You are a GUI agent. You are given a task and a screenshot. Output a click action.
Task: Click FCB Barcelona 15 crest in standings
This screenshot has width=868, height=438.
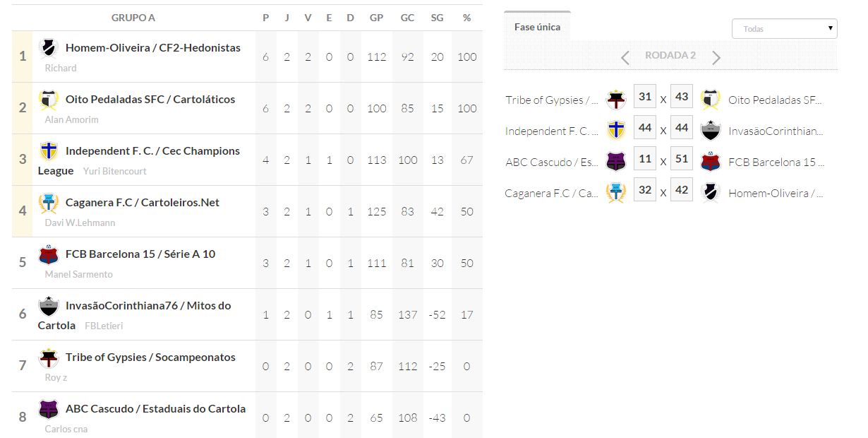(x=49, y=254)
